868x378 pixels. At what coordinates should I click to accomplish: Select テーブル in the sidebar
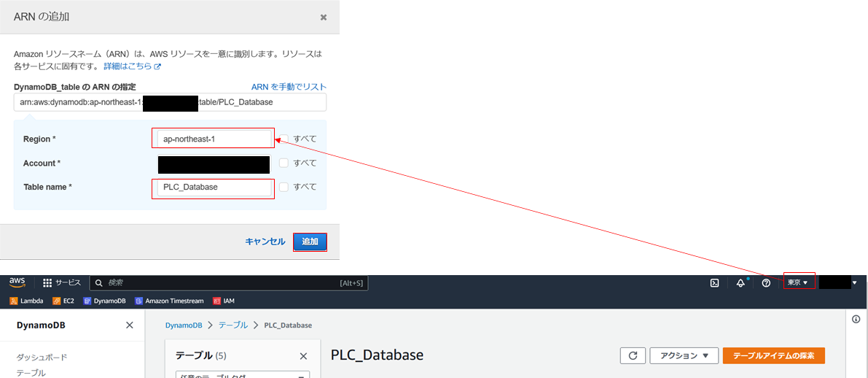click(31, 372)
